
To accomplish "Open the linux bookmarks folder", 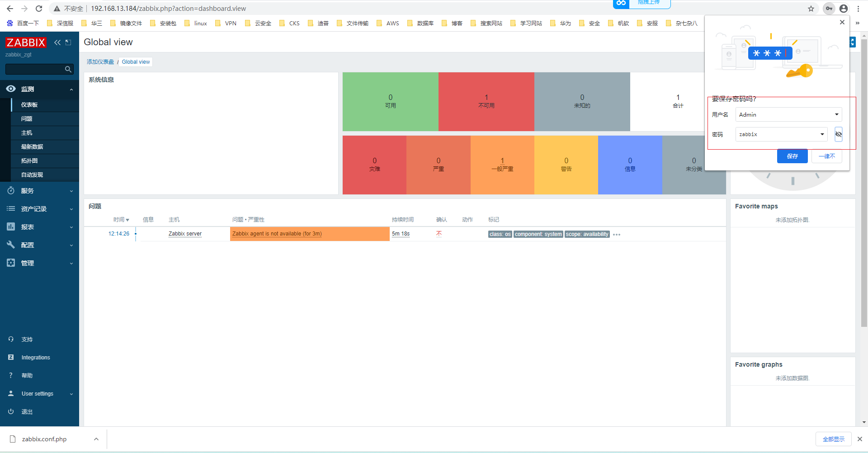I will (x=196, y=23).
